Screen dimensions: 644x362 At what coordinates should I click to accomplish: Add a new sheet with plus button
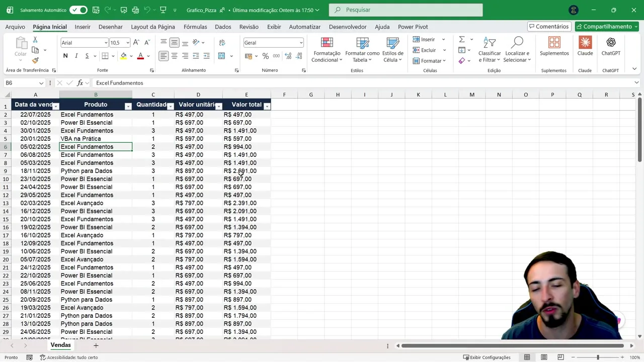coord(96,345)
